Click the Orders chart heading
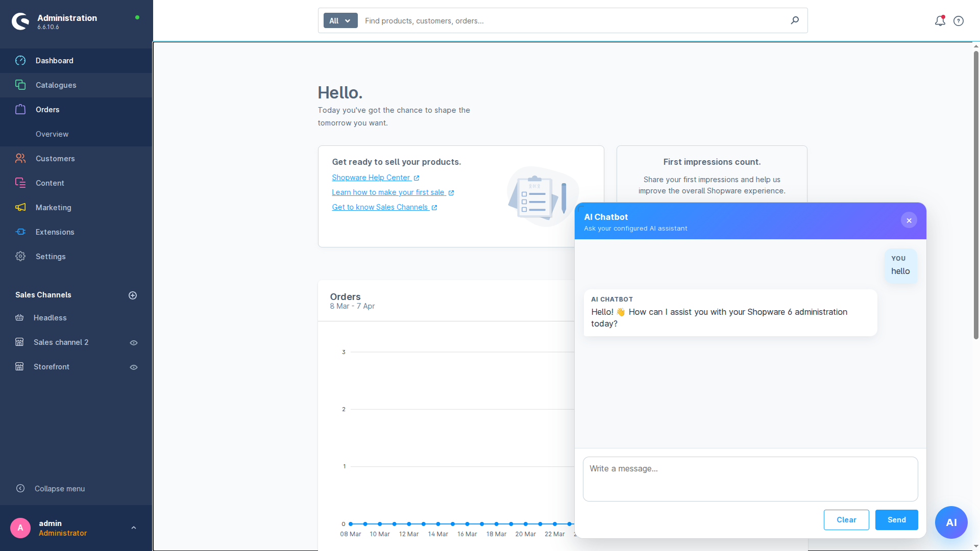Screen dimensions: 980x551 (x=346, y=297)
